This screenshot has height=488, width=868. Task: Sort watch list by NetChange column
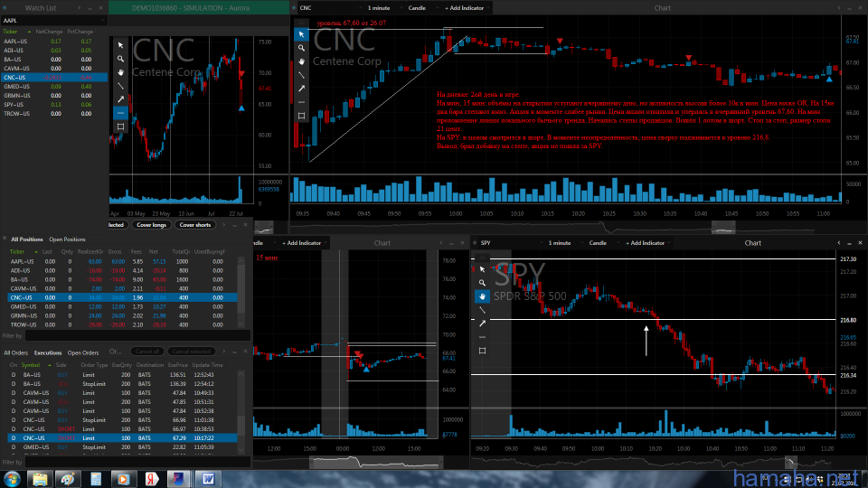tap(49, 32)
